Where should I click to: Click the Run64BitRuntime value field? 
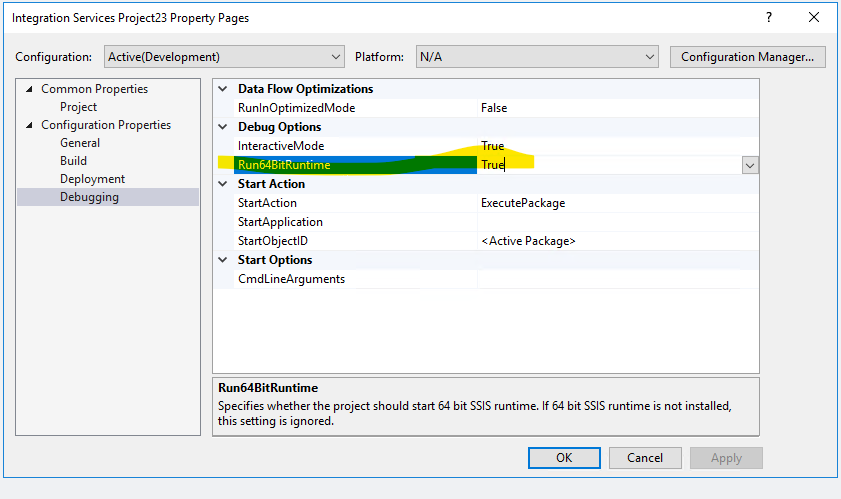click(x=609, y=165)
